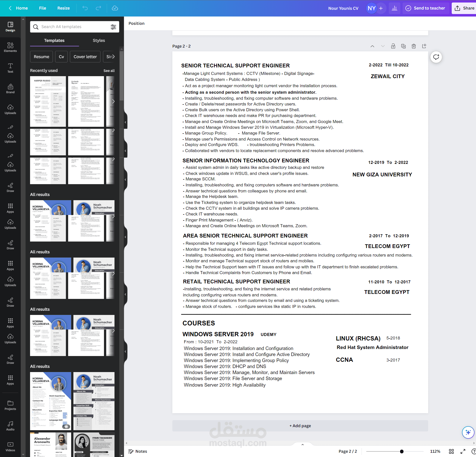Select the Harper Russo resume template
Viewport: 476px width, 457px height.
coord(48,101)
